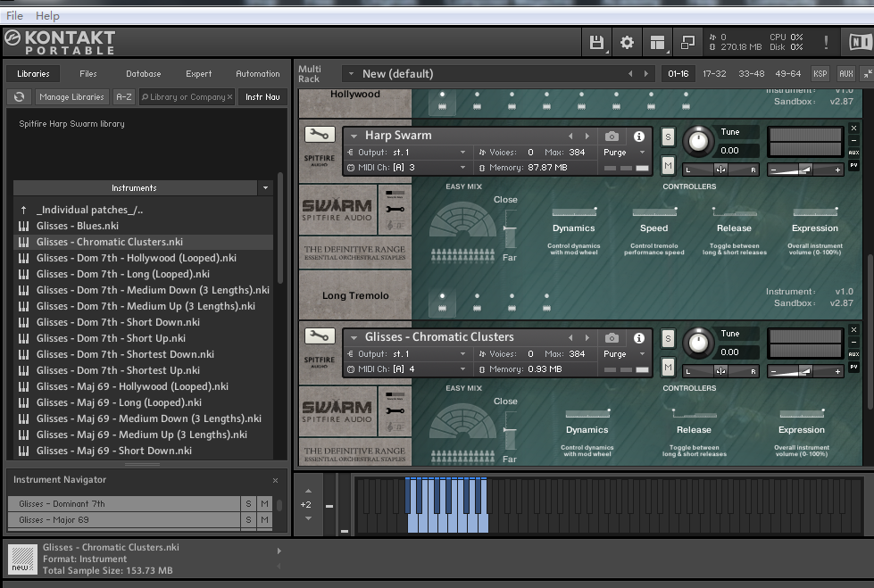This screenshot has height=588, width=874.
Task: Adjust Harp Swarm Close/Far mix fader
Action: pyautogui.click(x=510, y=228)
